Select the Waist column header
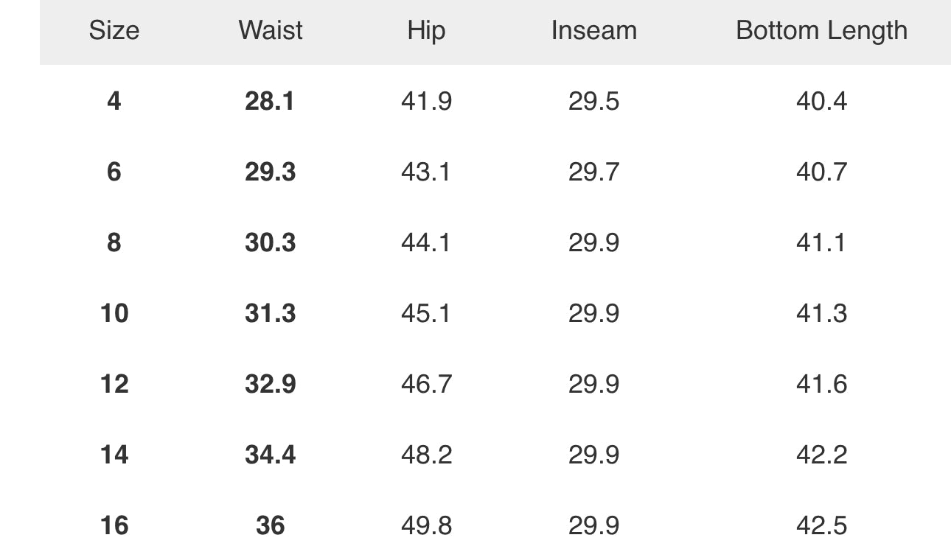The height and width of the screenshot is (560, 951). tap(271, 30)
